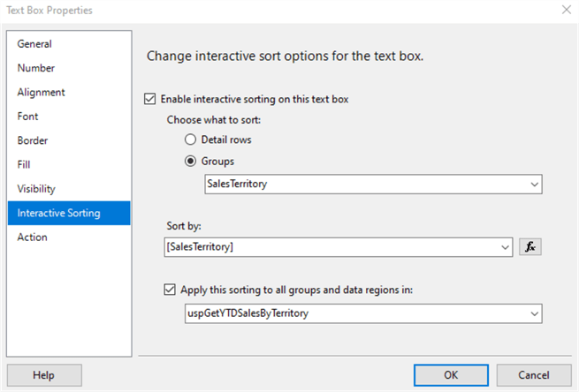Select the Detail rows radio option
Image resolution: width=579 pixels, height=392 pixels.
(x=190, y=140)
